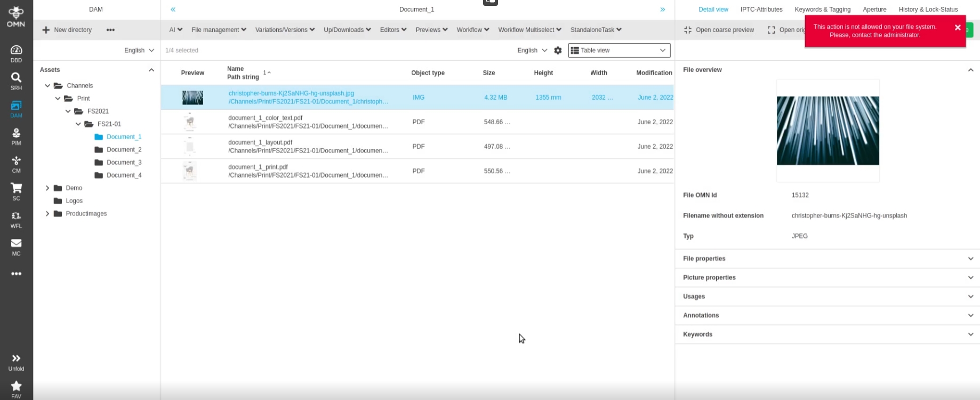Open the SC shopping cart module

pyautogui.click(x=16, y=191)
